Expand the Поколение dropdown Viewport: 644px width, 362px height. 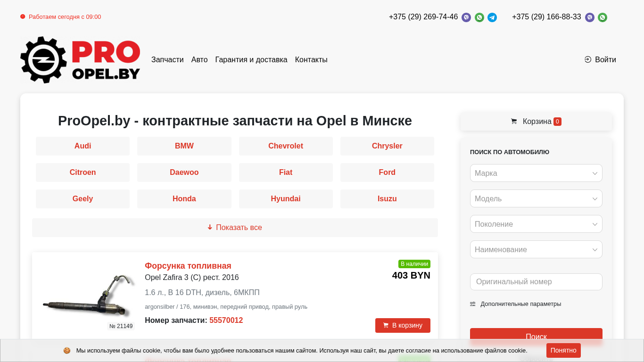(x=536, y=224)
